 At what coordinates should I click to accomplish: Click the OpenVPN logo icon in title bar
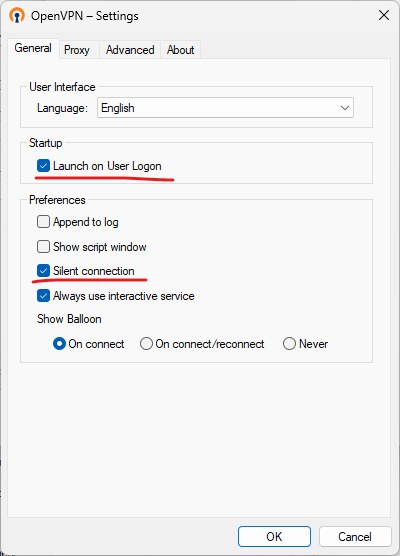17,16
